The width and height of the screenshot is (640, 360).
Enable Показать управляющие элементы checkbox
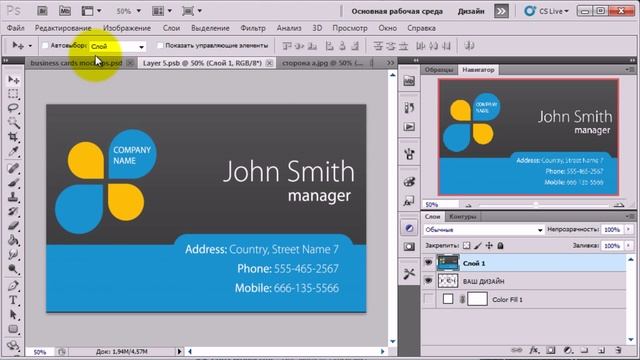click(x=160, y=45)
